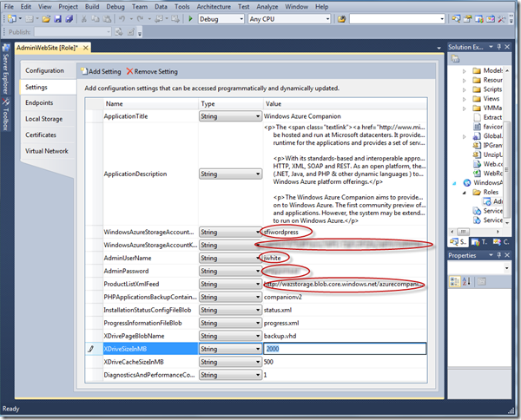This screenshot has height=420, width=521.
Task: Click the Redo arrow icon
Action: pos(140,19)
